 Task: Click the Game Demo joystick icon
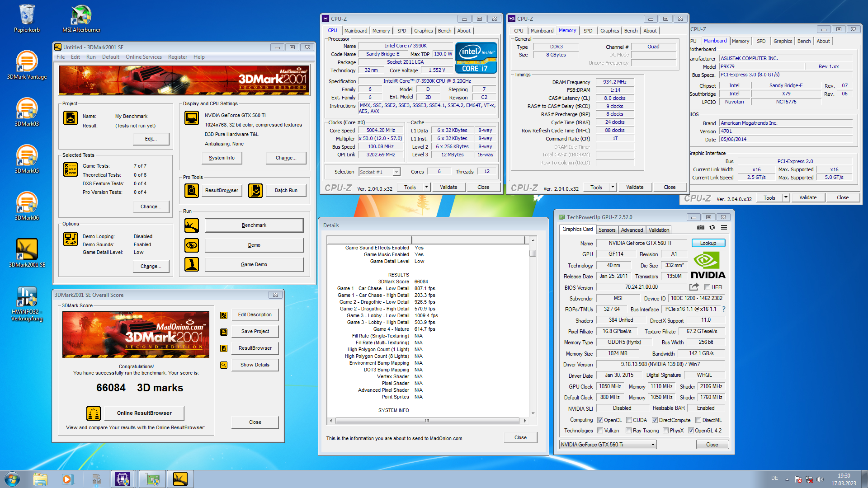click(x=192, y=264)
